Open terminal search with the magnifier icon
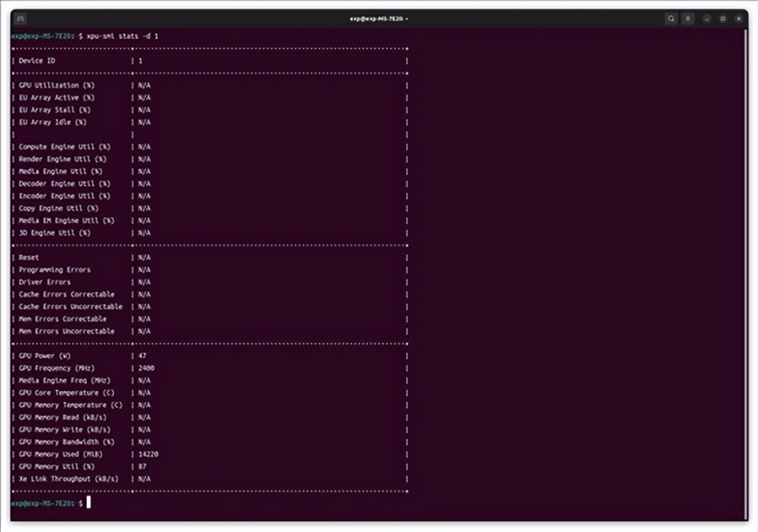Image resolution: width=758 pixels, height=532 pixels. tap(671, 19)
